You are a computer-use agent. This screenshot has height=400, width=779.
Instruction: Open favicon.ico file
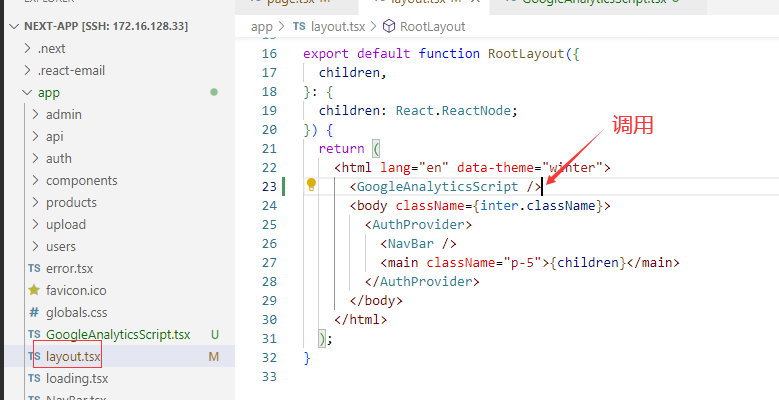pyautogui.click(x=76, y=291)
